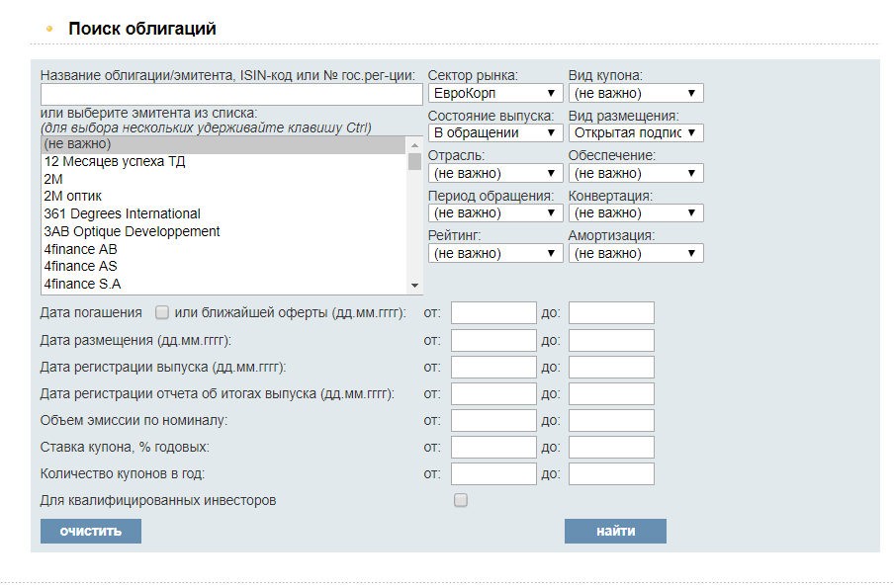Click 'Дата погашения' from-date field
The height and width of the screenshot is (588, 894).
click(x=492, y=313)
